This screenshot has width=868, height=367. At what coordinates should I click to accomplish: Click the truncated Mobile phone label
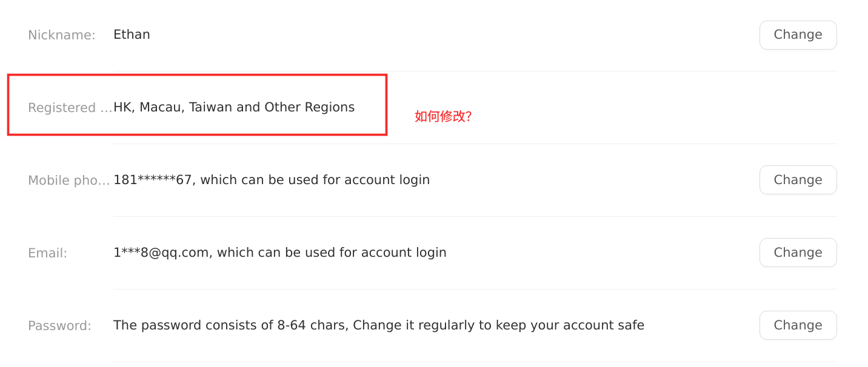(x=69, y=180)
